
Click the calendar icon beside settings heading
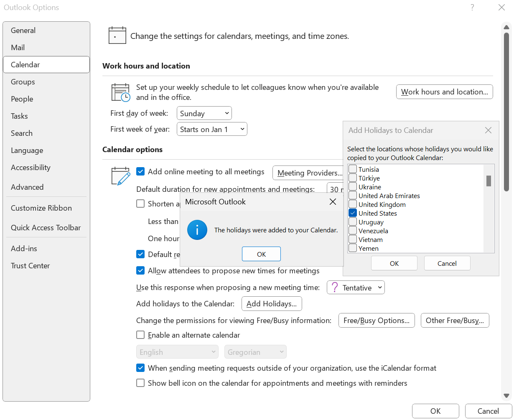(x=117, y=36)
